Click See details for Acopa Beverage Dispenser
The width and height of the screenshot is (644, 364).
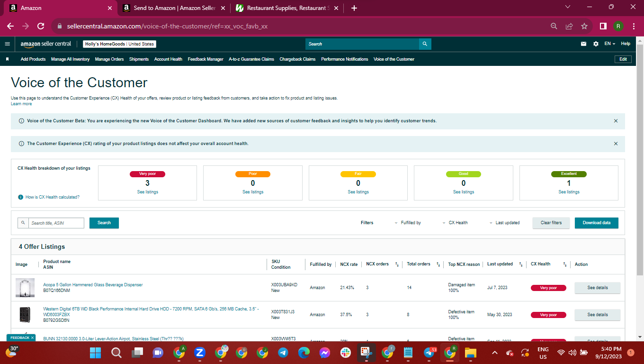tap(598, 288)
